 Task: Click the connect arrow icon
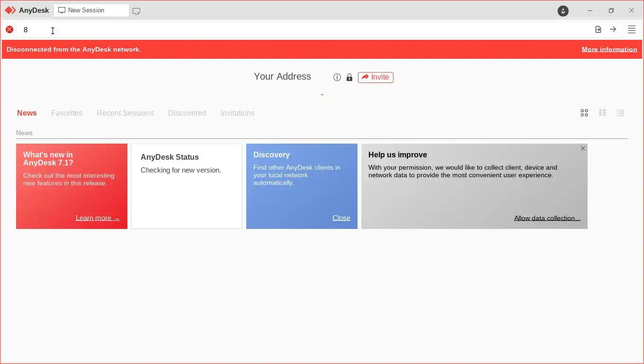613,29
